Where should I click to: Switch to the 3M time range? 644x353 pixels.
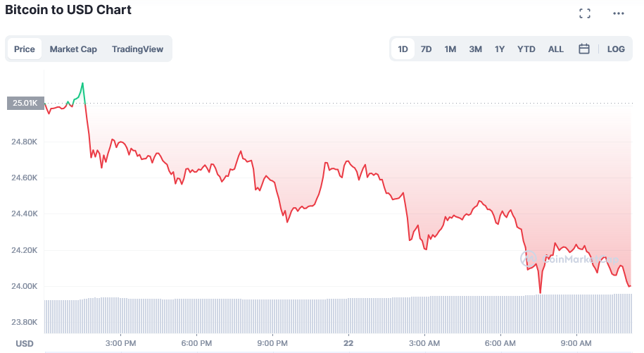click(x=475, y=49)
